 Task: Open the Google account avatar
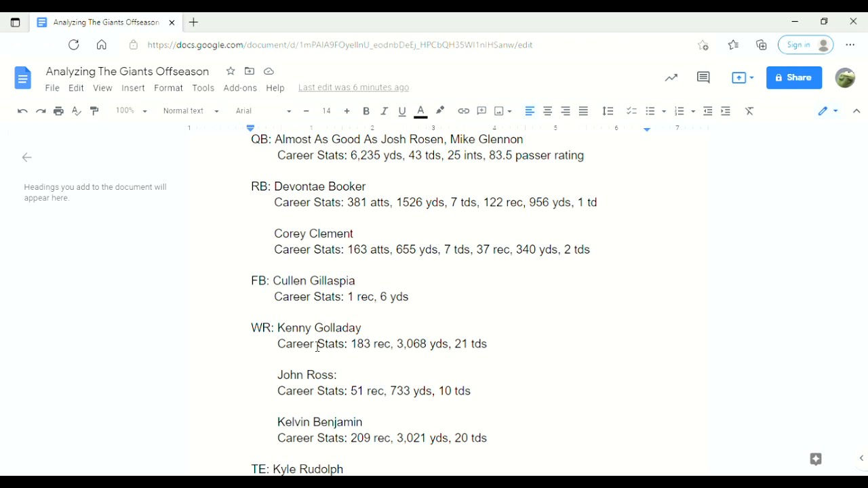coord(846,78)
